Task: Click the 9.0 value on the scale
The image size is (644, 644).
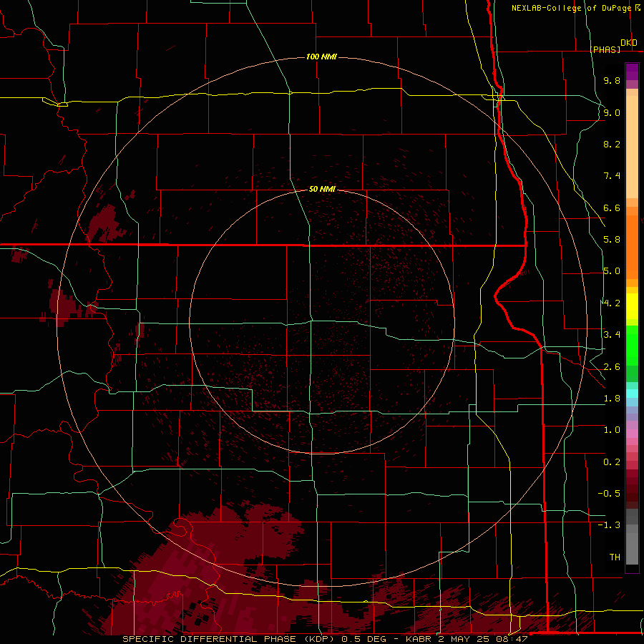Action: [x=612, y=112]
